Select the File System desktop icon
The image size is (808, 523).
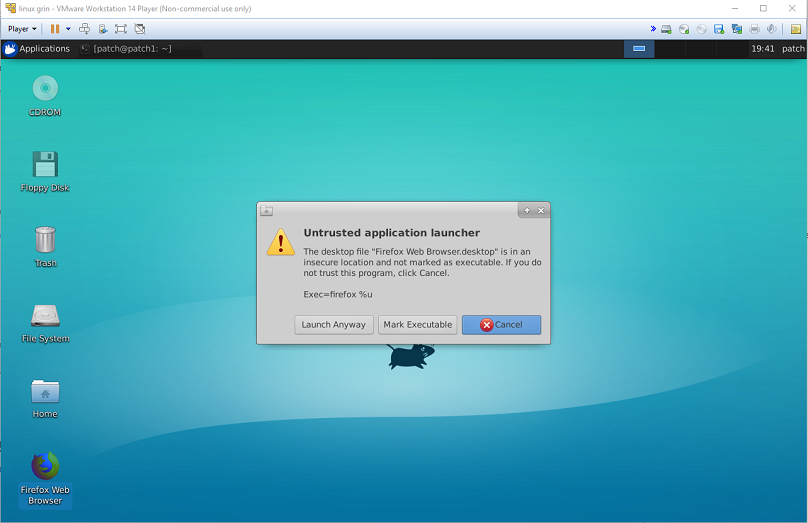tap(45, 323)
